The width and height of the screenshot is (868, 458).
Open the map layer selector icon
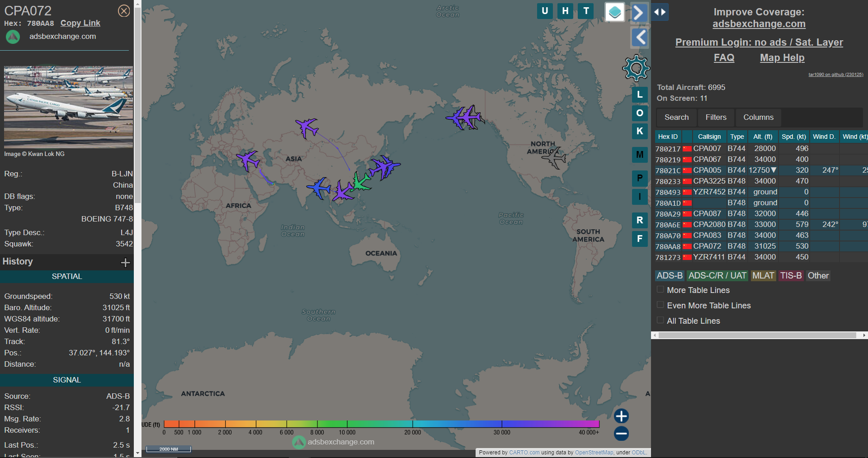615,12
